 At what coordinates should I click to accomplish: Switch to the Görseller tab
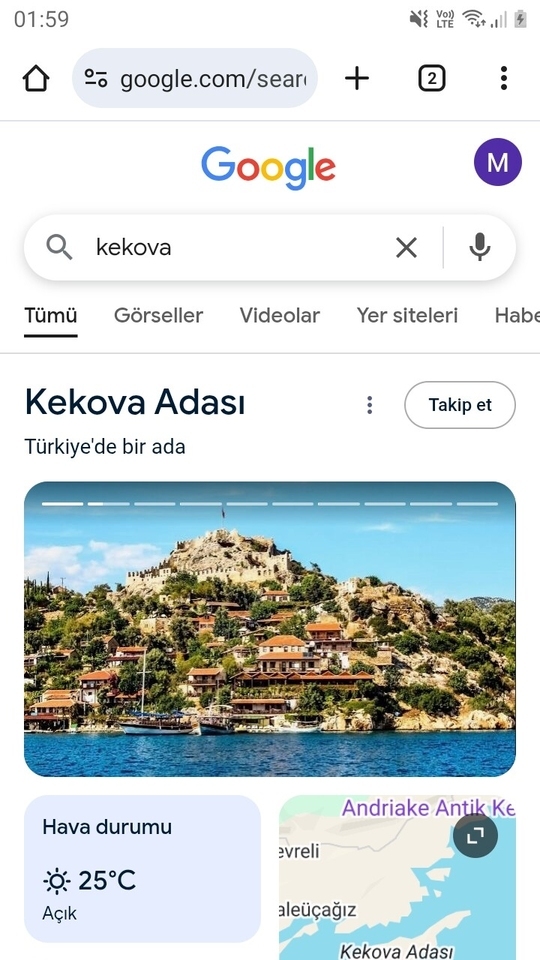(x=159, y=316)
